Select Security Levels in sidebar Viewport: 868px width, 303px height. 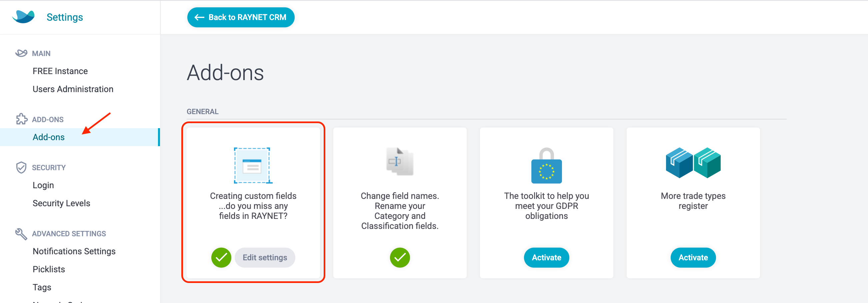click(61, 203)
